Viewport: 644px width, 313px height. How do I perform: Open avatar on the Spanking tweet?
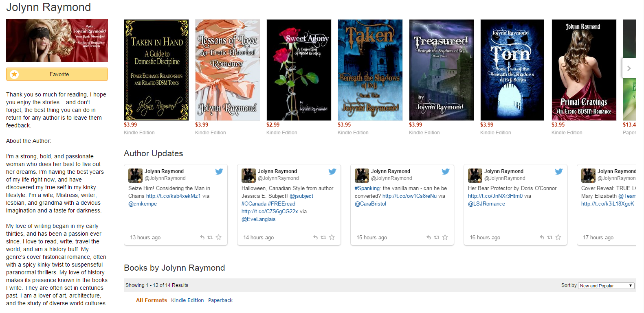[362, 175]
